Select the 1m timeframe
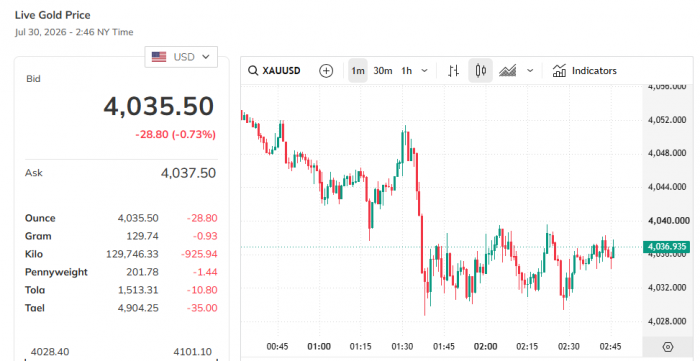The width and height of the screenshot is (700, 361). pyautogui.click(x=358, y=71)
